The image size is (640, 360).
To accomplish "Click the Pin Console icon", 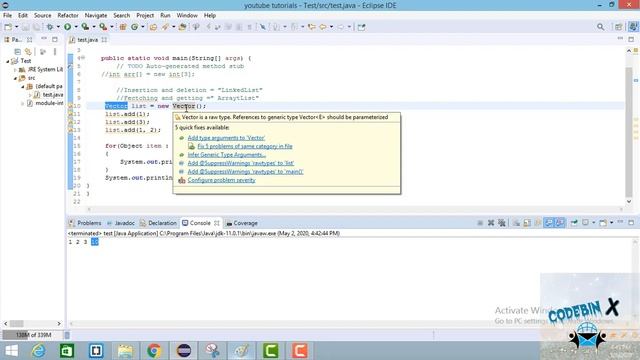I will click(574, 223).
